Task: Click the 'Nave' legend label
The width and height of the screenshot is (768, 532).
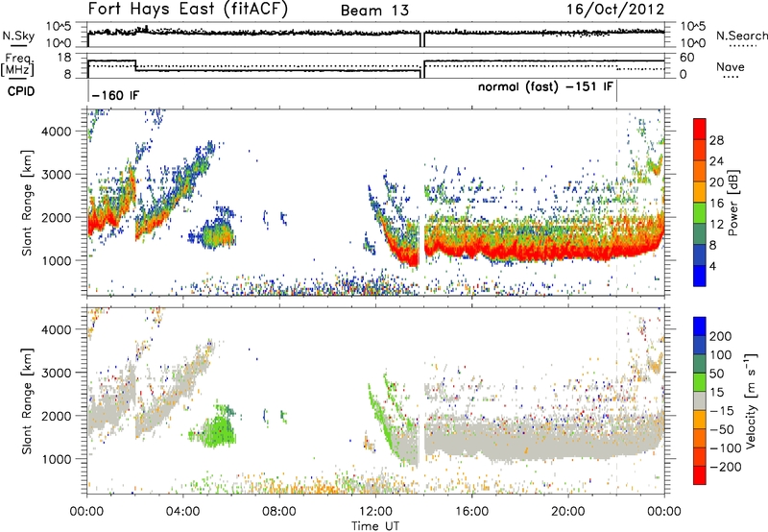Action: [730, 67]
